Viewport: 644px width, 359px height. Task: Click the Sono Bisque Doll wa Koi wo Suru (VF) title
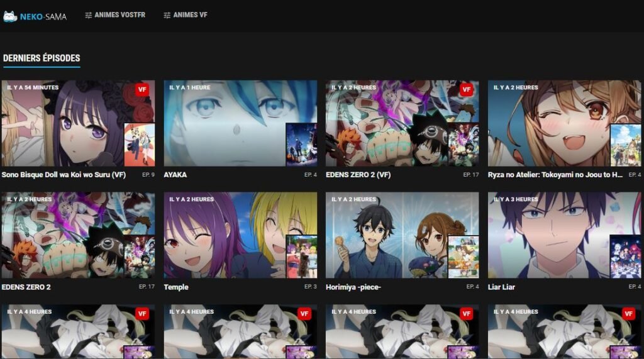click(x=64, y=175)
